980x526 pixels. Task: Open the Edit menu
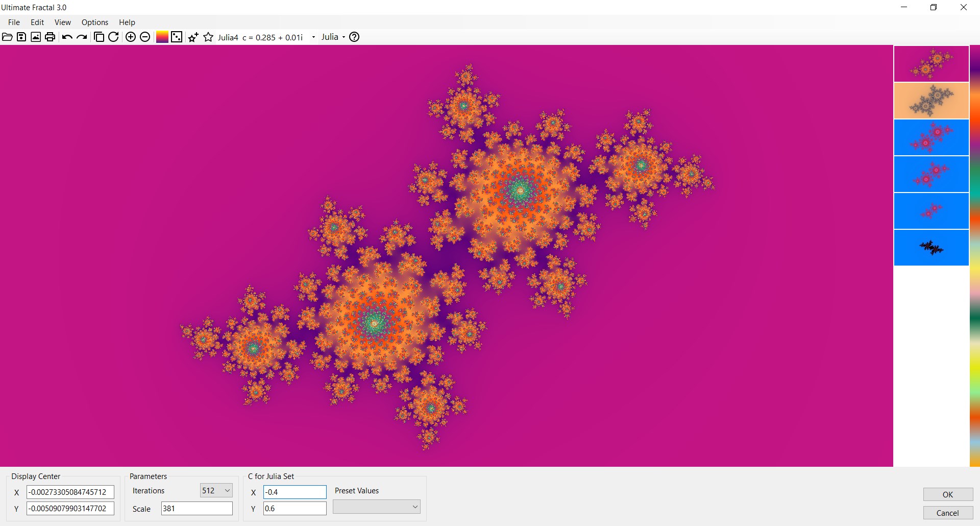pyautogui.click(x=37, y=22)
